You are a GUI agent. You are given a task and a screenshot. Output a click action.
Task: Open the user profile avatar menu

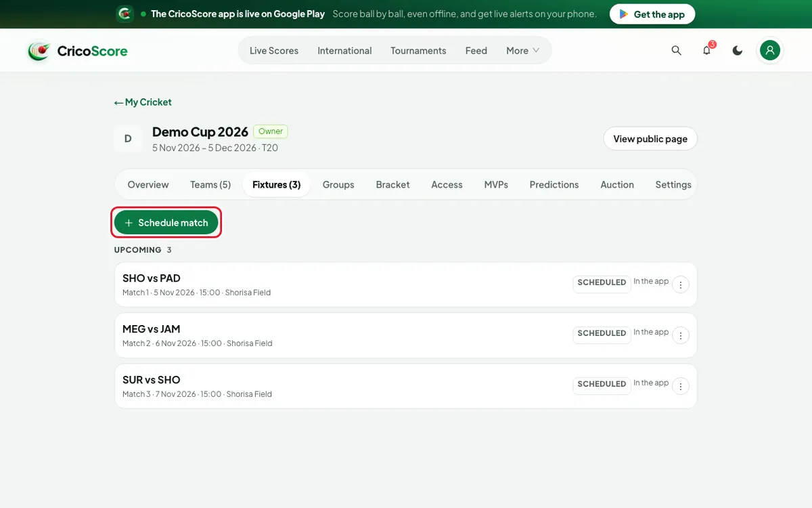[770, 50]
